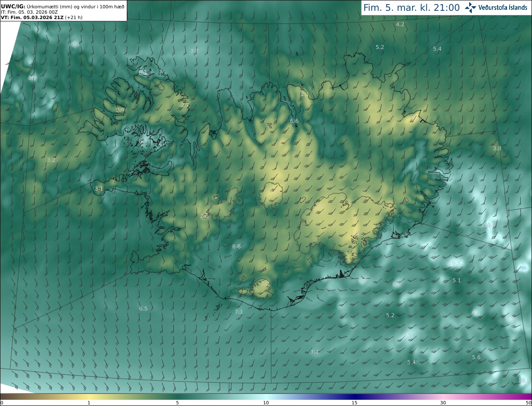The height and width of the screenshot is (406, 532).
Task: Click the 1 tick on the colour scale
Action: (89, 403)
